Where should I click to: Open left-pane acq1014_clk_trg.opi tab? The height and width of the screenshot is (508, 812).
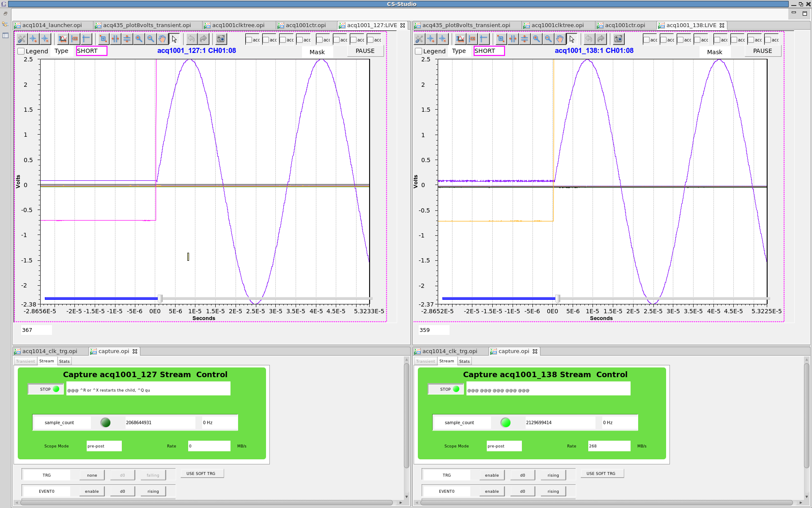tap(50, 351)
